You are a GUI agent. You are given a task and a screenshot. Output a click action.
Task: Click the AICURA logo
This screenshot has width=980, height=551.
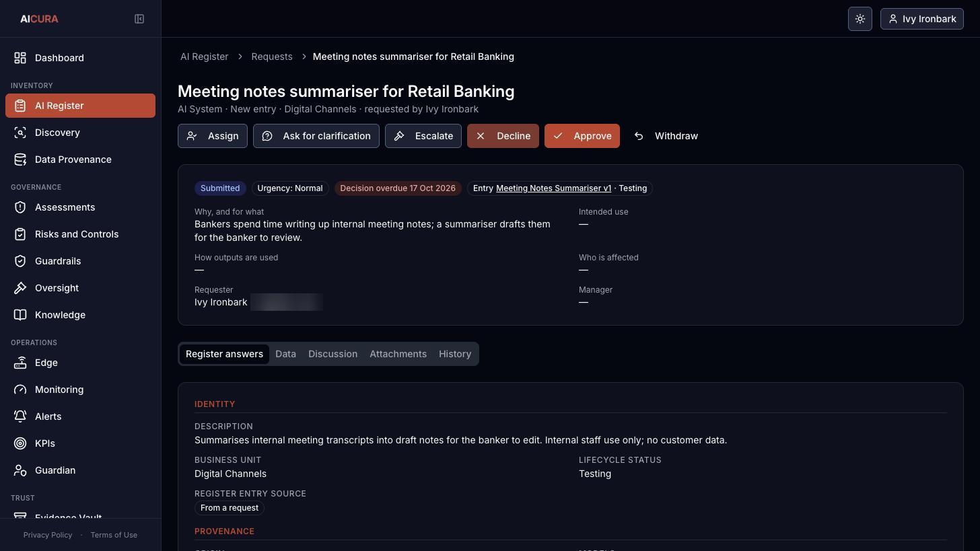39,19
